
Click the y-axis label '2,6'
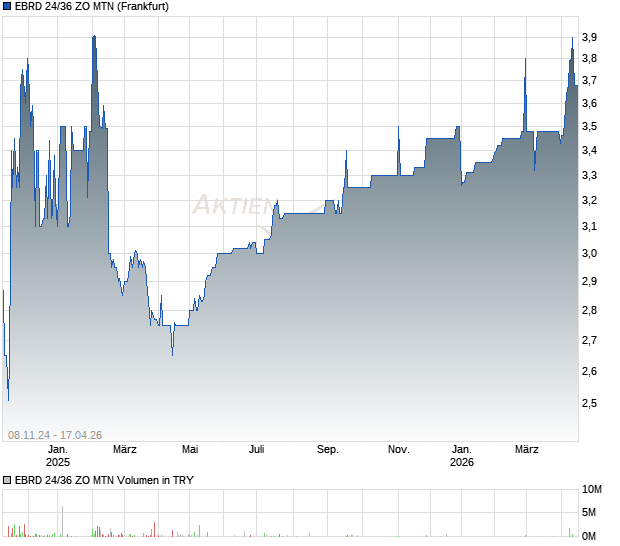589,371
